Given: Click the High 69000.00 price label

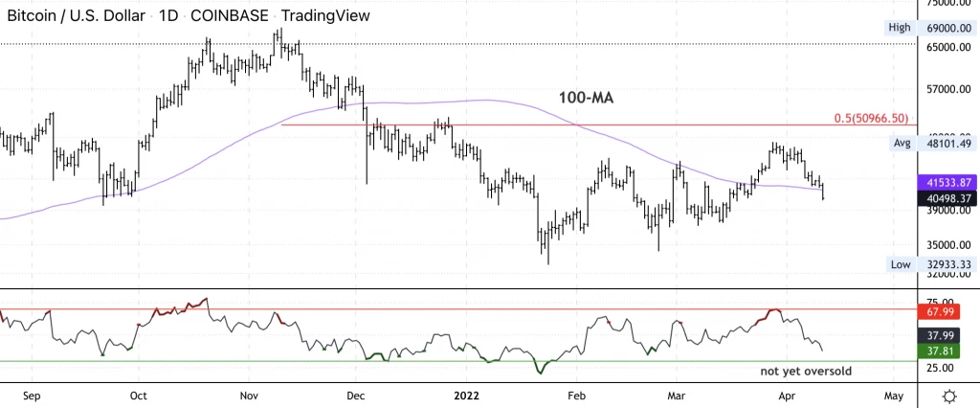Looking at the screenshot, I should pos(930,28).
